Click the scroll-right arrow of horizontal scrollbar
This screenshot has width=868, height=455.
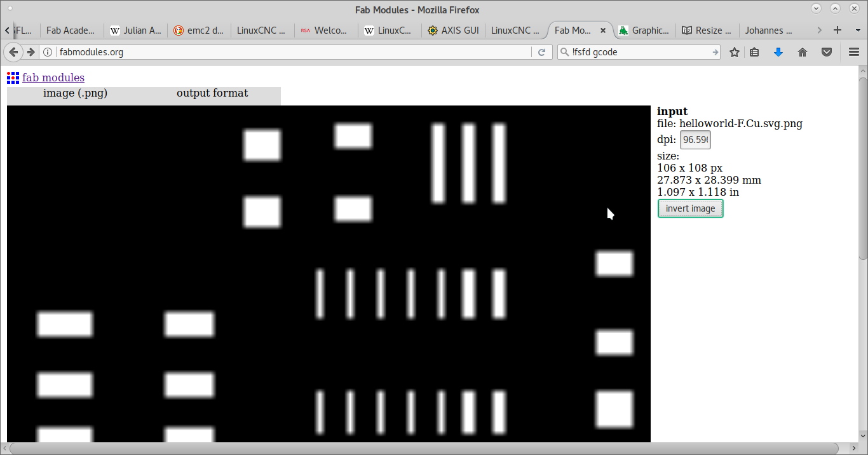click(x=853, y=449)
